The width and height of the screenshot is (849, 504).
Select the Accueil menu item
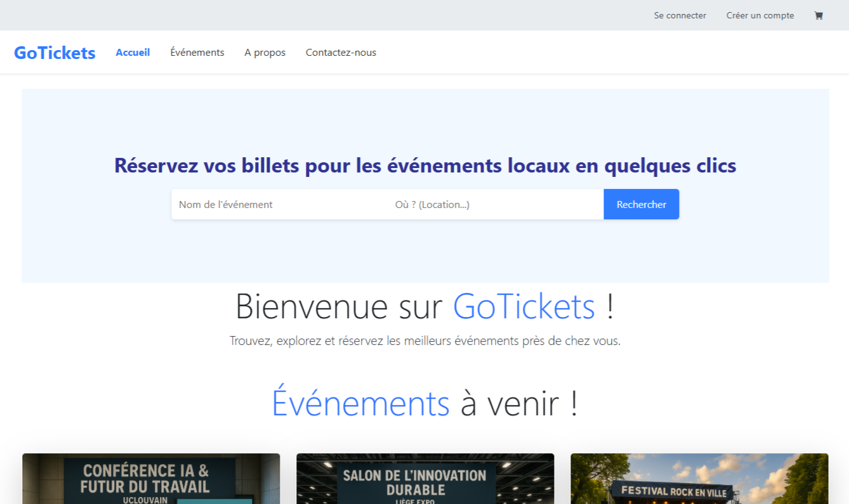point(133,53)
